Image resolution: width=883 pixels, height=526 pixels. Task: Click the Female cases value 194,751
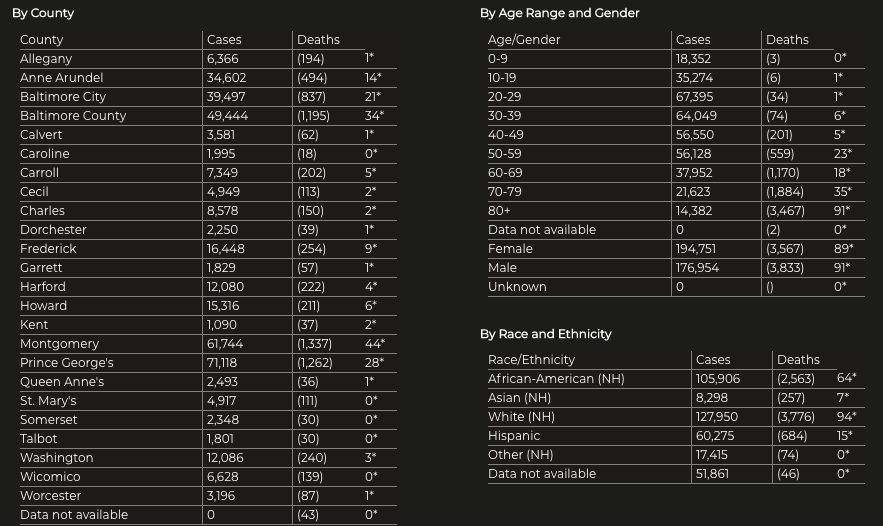click(696, 249)
